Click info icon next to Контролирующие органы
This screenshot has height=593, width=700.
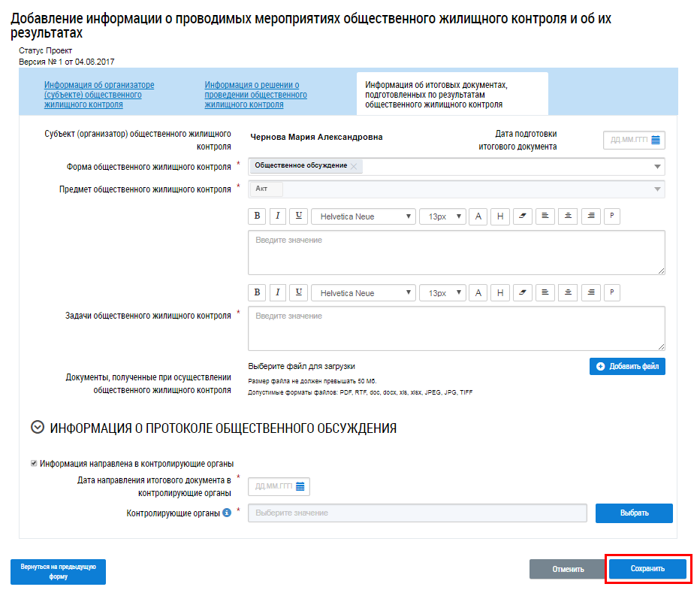pos(227,513)
